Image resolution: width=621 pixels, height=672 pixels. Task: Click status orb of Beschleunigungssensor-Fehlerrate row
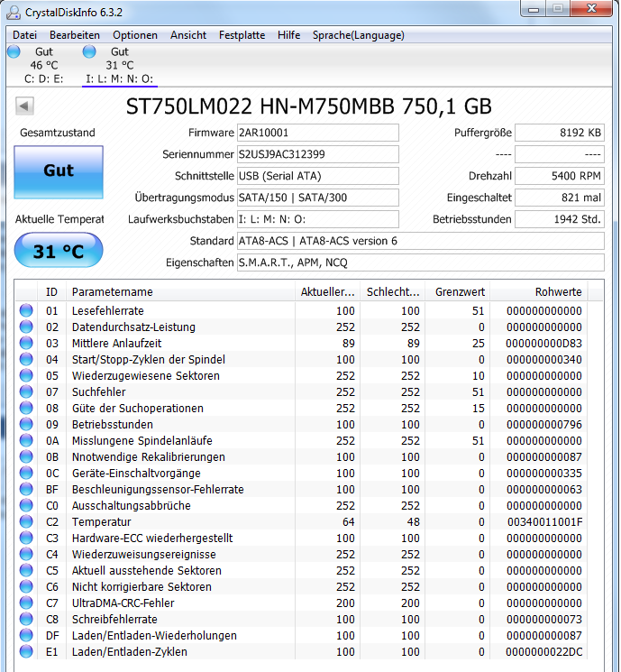point(26,489)
